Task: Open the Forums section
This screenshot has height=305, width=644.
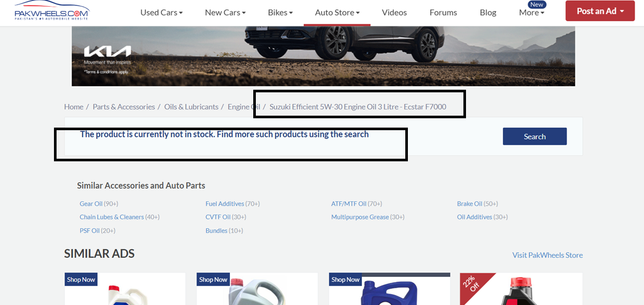Action: [x=443, y=12]
